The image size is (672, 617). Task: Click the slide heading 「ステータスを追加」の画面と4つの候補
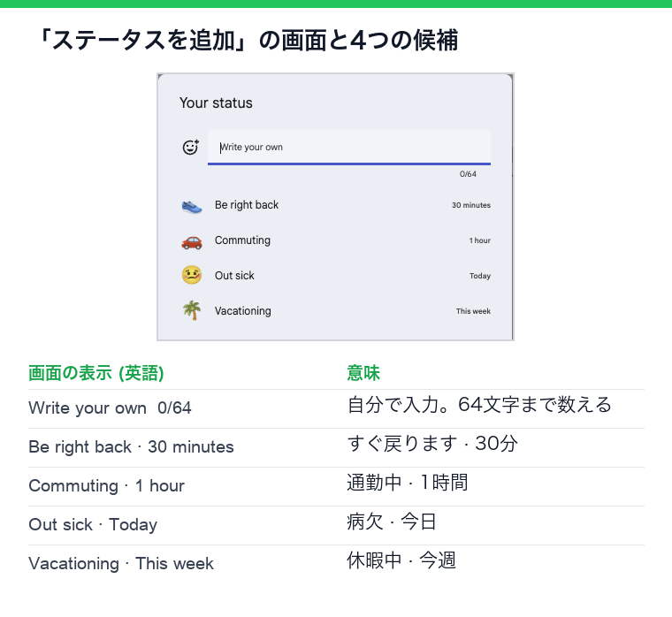[x=248, y=41]
